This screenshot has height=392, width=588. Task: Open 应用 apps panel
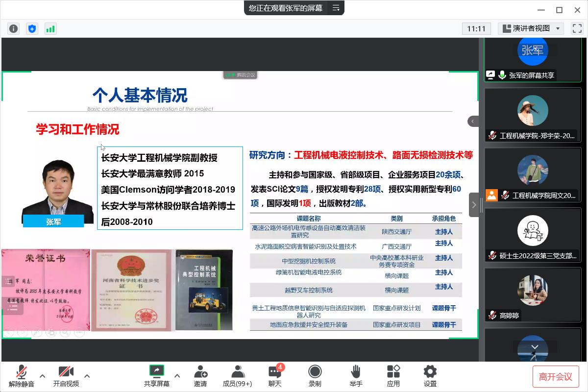(393, 375)
